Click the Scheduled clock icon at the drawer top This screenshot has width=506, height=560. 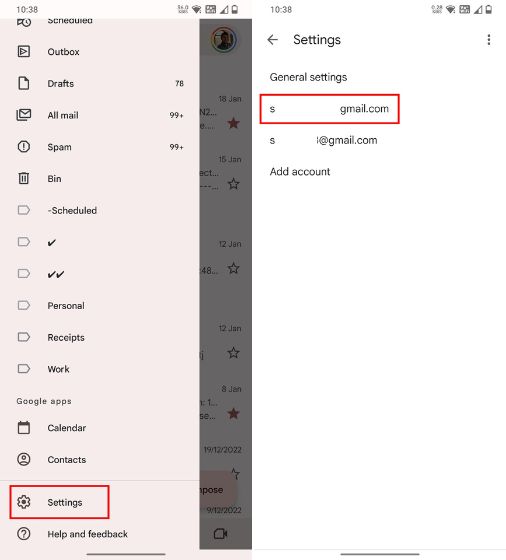(24, 22)
